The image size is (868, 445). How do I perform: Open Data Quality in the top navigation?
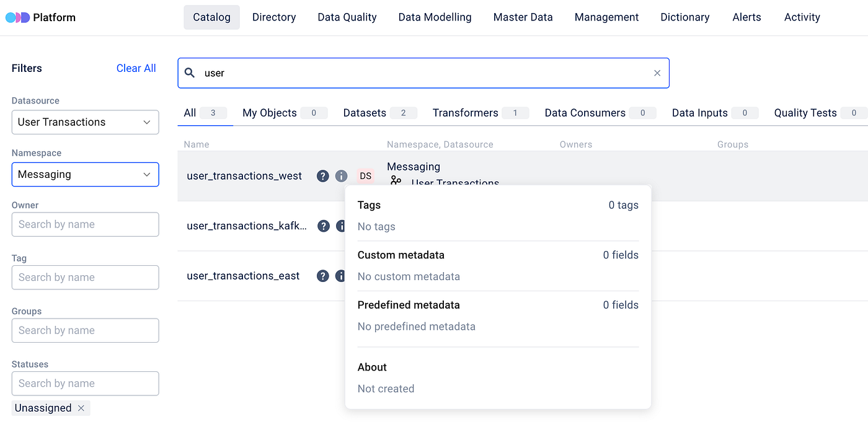(347, 17)
